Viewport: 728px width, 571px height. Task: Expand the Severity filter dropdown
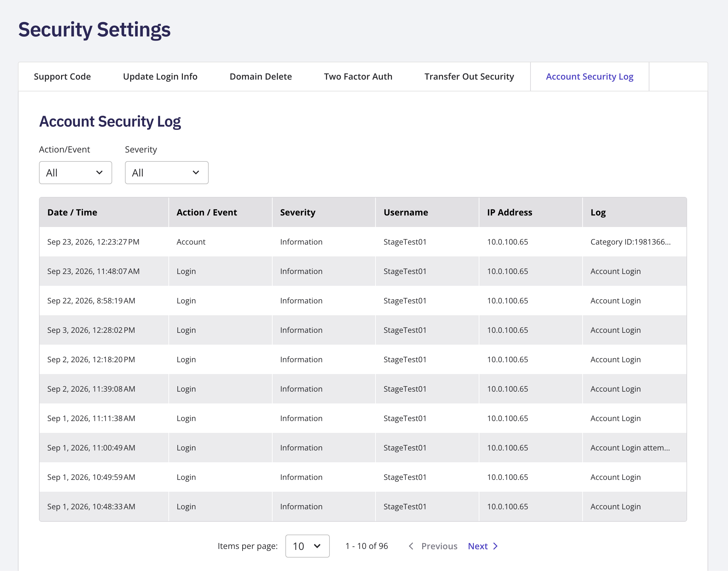coord(167,173)
